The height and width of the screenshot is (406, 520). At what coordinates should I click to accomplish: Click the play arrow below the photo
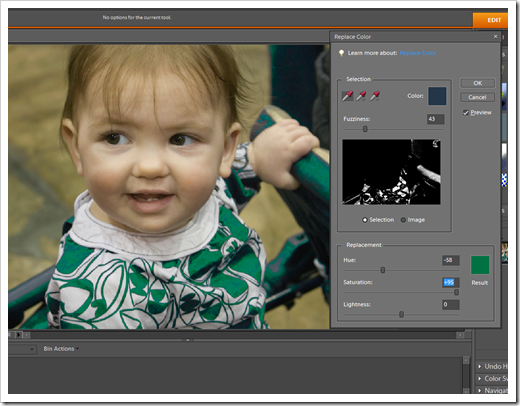pos(19,334)
